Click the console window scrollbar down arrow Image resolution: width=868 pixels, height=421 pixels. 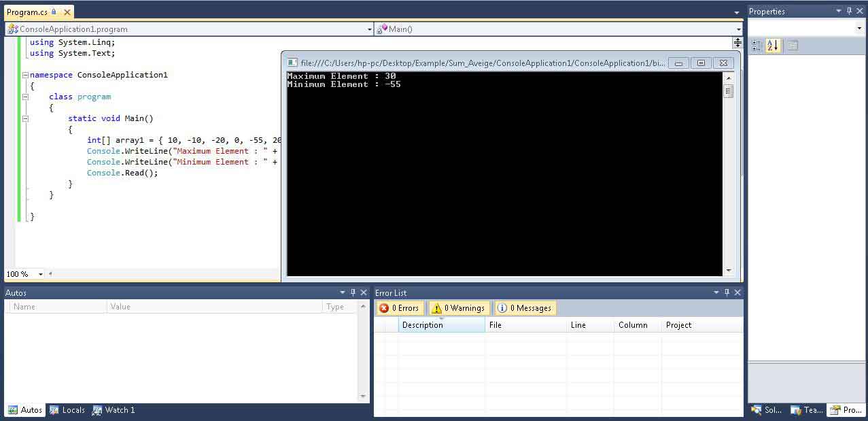(x=729, y=270)
